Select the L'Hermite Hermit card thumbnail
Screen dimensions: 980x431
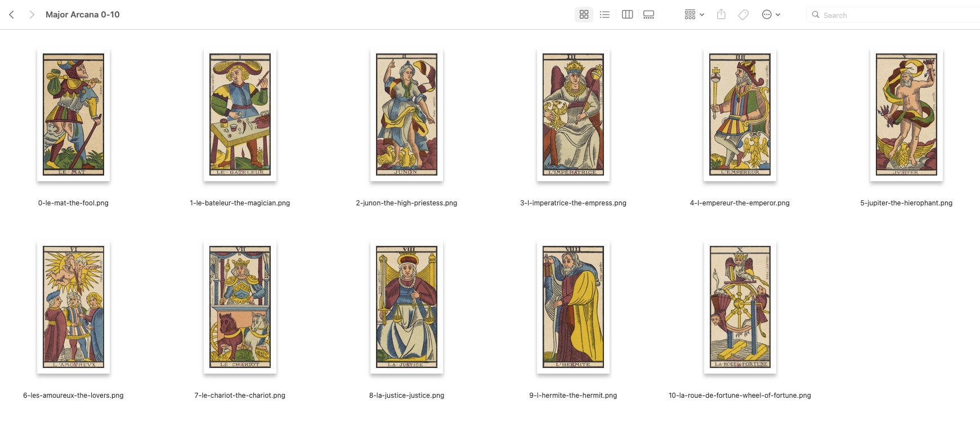(x=573, y=307)
